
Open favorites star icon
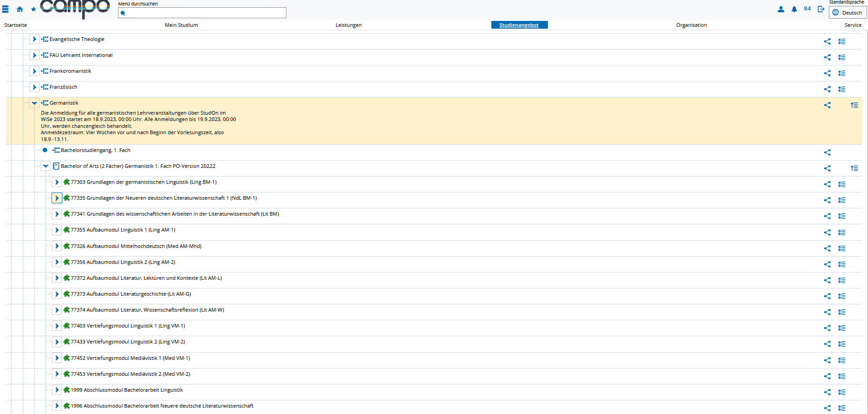[33, 9]
